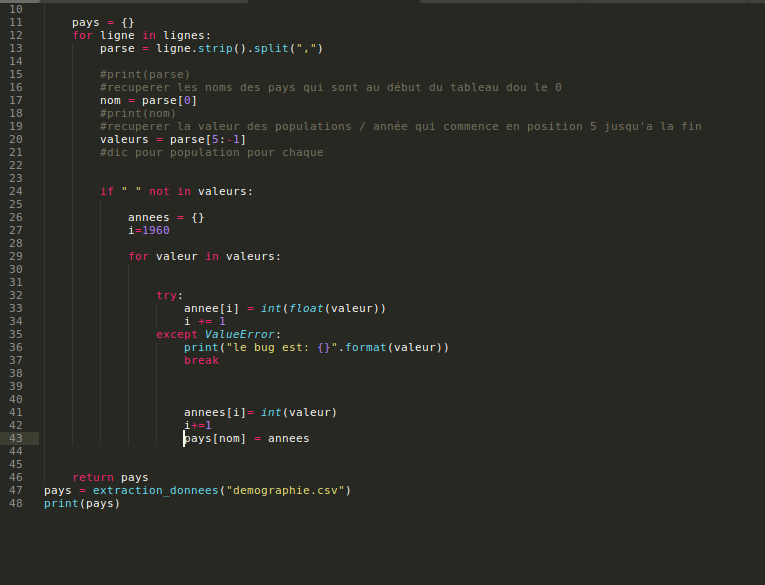The width and height of the screenshot is (765, 585).
Task: Click the 'nom = parse[0]' assignment
Action: 148,101
